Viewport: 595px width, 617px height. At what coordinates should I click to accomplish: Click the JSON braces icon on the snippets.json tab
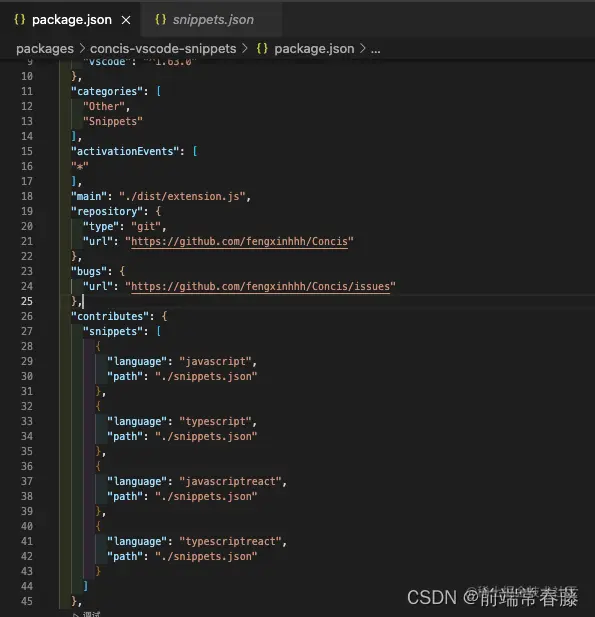coord(161,19)
